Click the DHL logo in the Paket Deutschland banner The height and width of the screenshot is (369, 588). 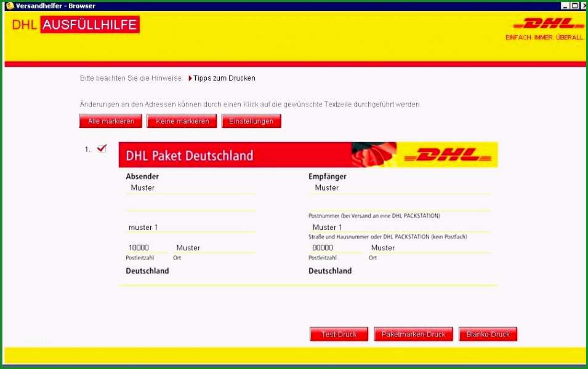pyautogui.click(x=448, y=155)
